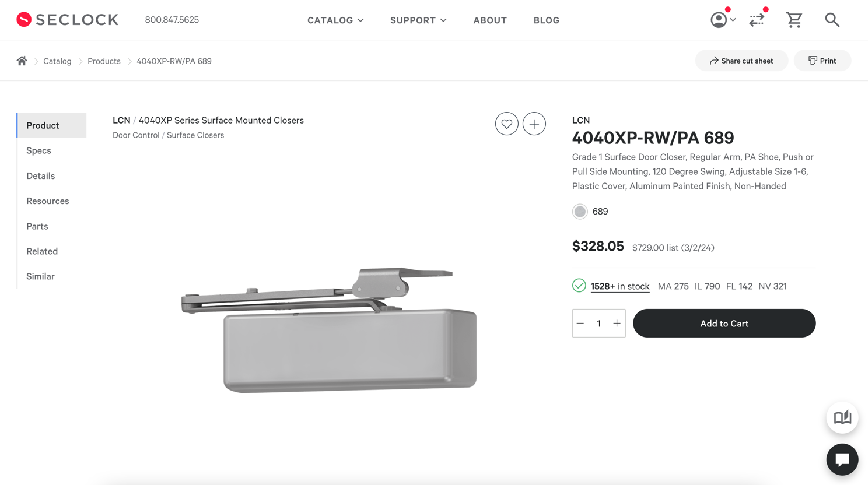Open the compare arrows icon

point(757,20)
